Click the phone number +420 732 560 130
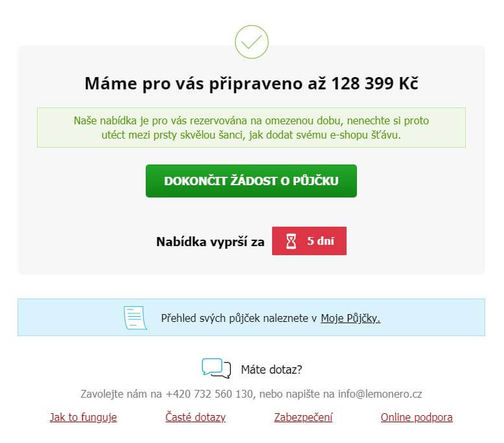This screenshot has width=504, height=443. 209,394
